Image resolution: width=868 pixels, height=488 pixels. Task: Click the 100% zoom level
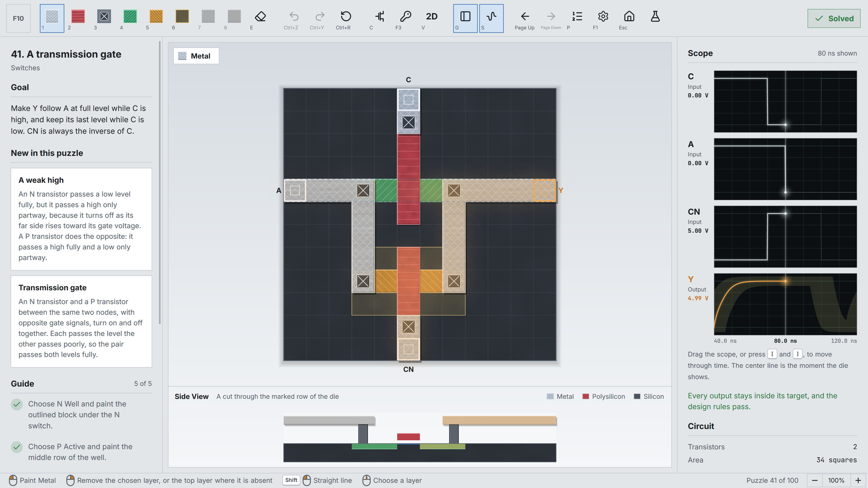click(x=836, y=480)
